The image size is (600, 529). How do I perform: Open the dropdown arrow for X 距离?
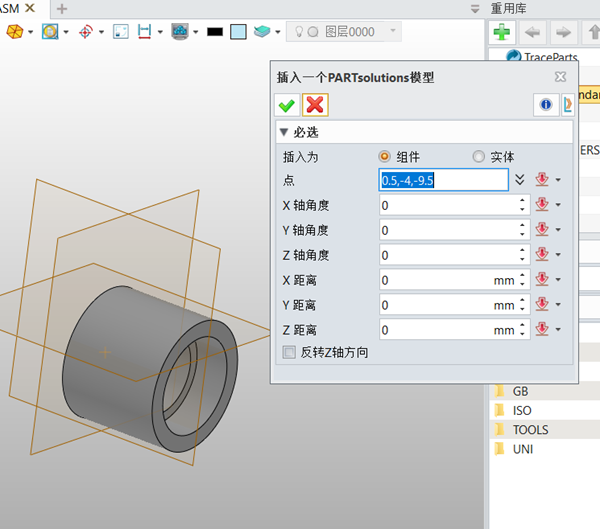[558, 280]
